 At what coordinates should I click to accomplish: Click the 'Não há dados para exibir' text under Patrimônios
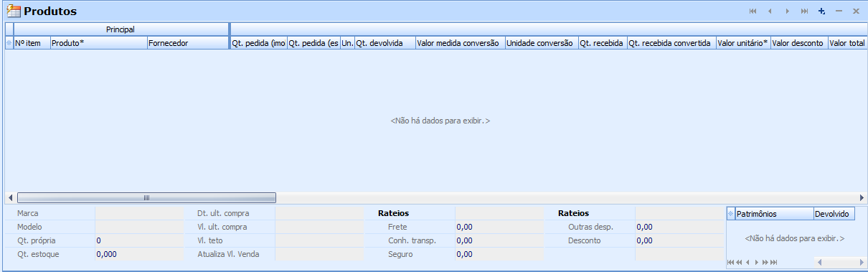795,238
